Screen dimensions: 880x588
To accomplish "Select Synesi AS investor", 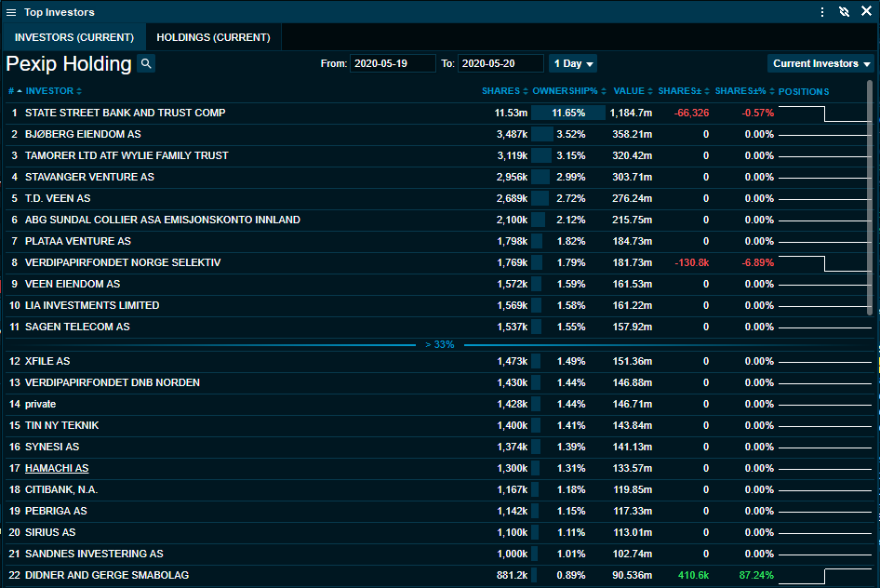I will (52, 447).
